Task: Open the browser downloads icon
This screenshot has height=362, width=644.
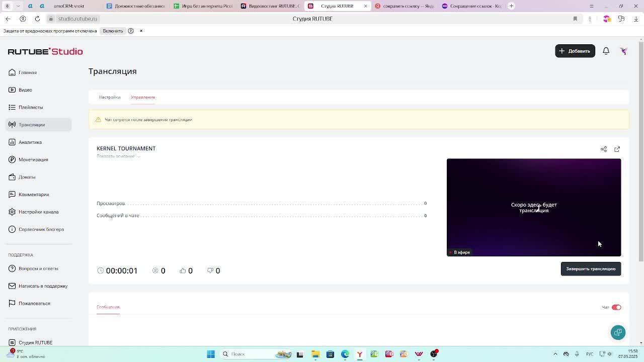Action: click(x=636, y=19)
